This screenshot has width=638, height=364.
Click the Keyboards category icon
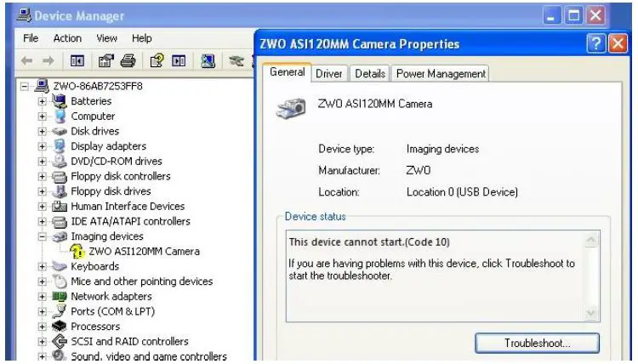(x=60, y=266)
